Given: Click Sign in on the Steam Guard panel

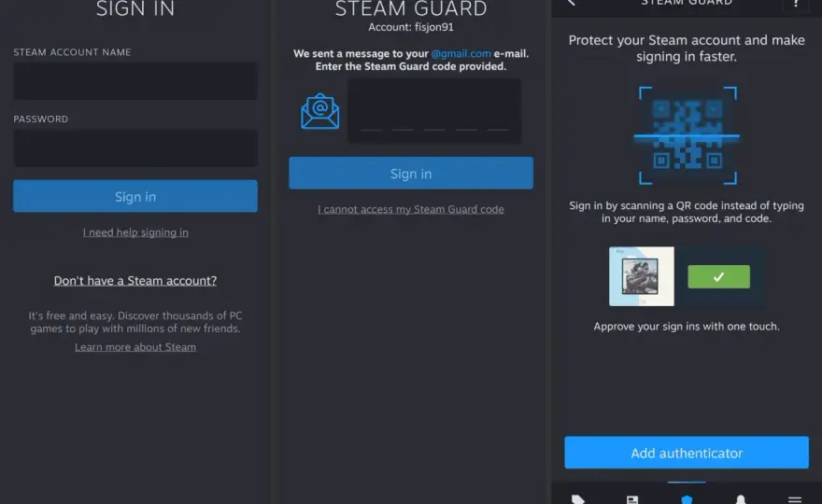Looking at the screenshot, I should click(x=411, y=174).
